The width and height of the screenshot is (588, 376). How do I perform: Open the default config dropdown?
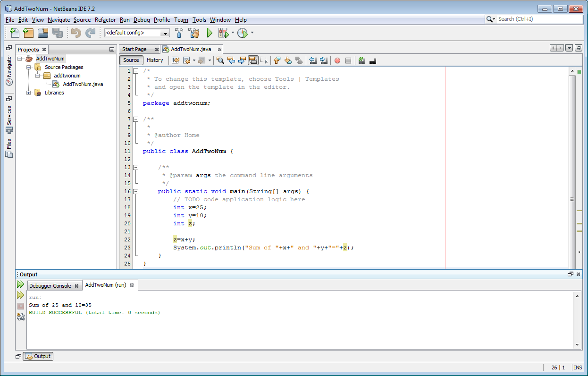[x=164, y=33]
